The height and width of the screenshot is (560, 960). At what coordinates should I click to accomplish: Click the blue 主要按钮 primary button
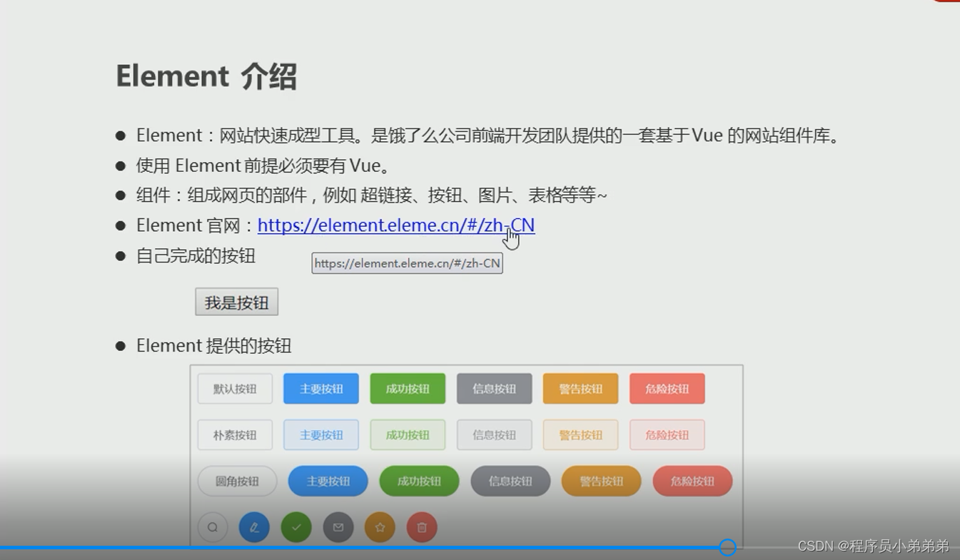coord(320,388)
